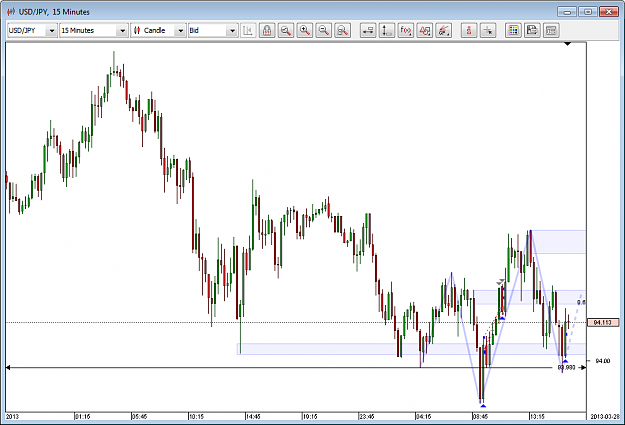Click the 2013-03-28 date label
Screen dimensions: 625x425
[605, 416]
